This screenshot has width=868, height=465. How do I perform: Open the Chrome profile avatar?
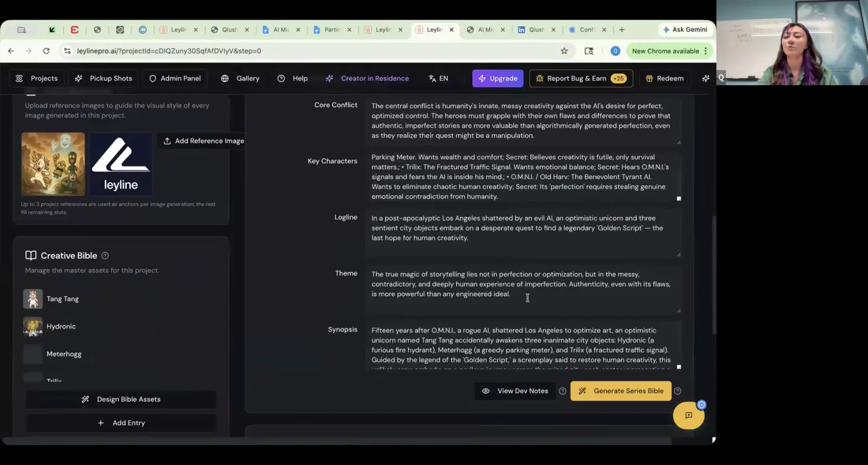tap(615, 51)
